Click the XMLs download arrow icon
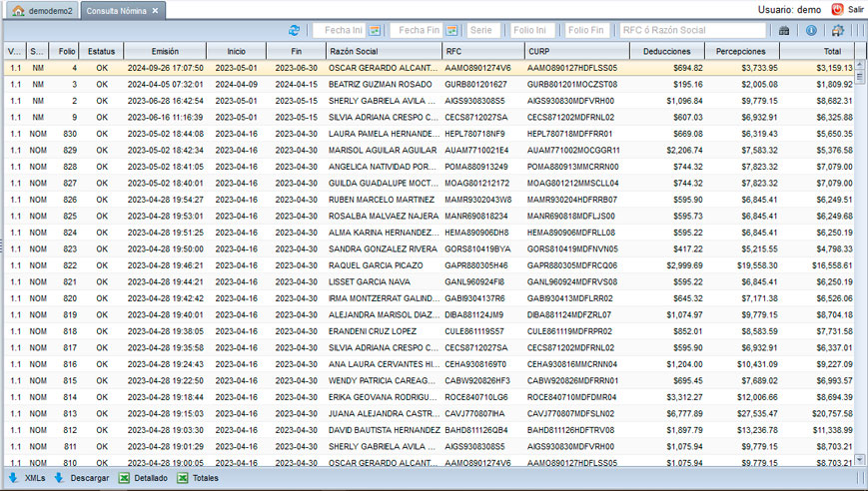The width and height of the screenshot is (868, 491). (x=13, y=478)
